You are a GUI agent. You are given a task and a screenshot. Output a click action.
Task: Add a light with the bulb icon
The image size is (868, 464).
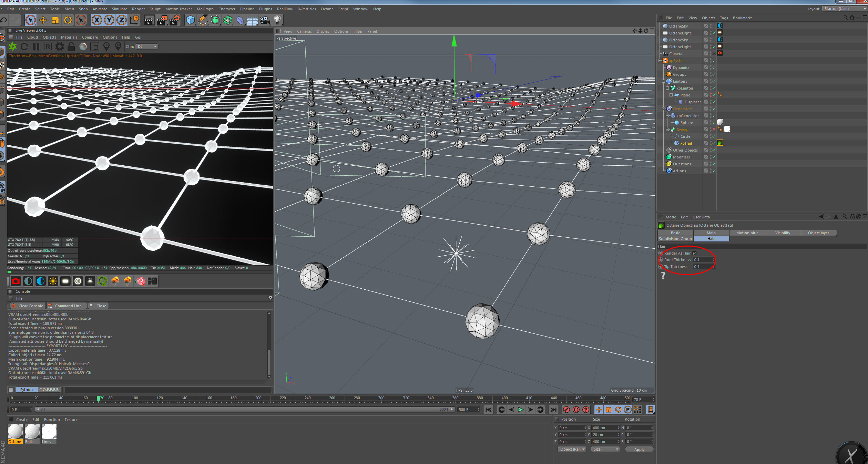(277, 20)
